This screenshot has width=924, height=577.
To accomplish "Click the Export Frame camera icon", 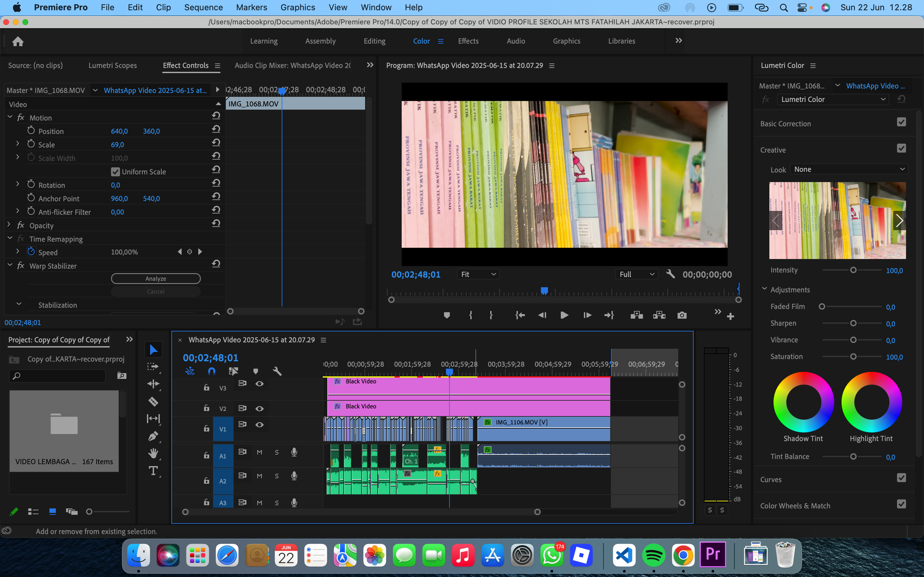I will (x=682, y=315).
